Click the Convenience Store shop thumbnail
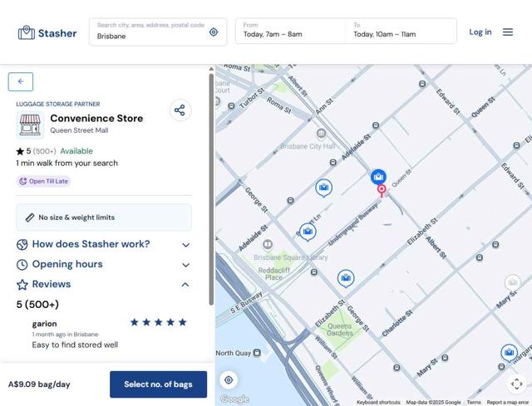532x406 pixels. [x=30, y=125]
